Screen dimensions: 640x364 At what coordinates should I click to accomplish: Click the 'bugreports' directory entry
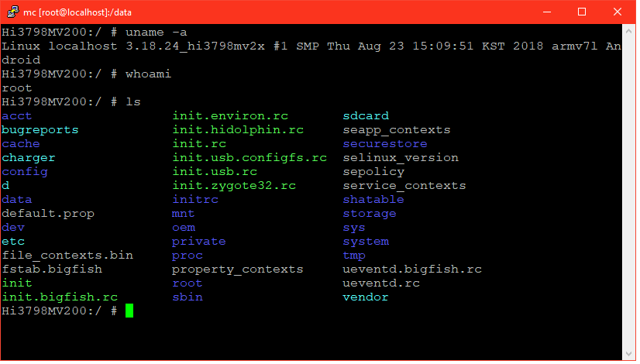[x=40, y=131]
